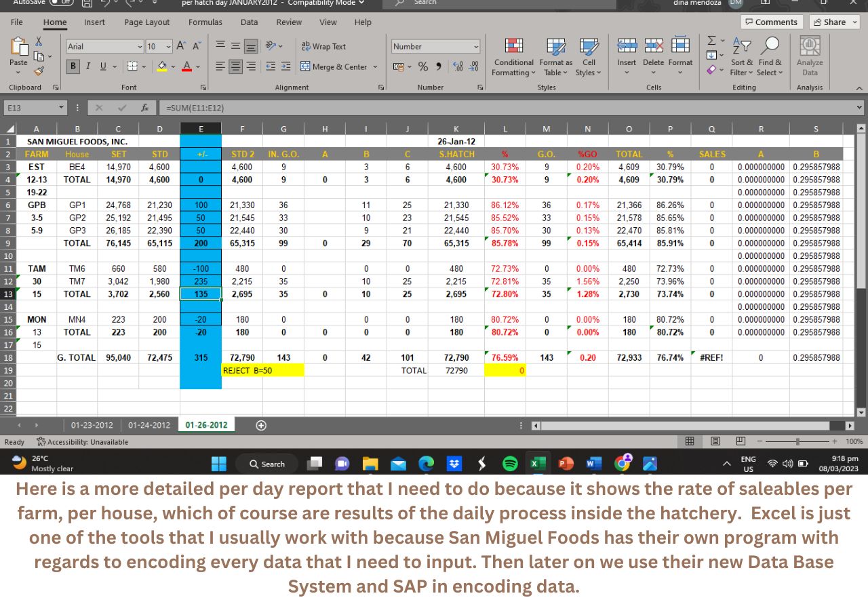Increase the cell indent
868x600 pixels.
285,66
